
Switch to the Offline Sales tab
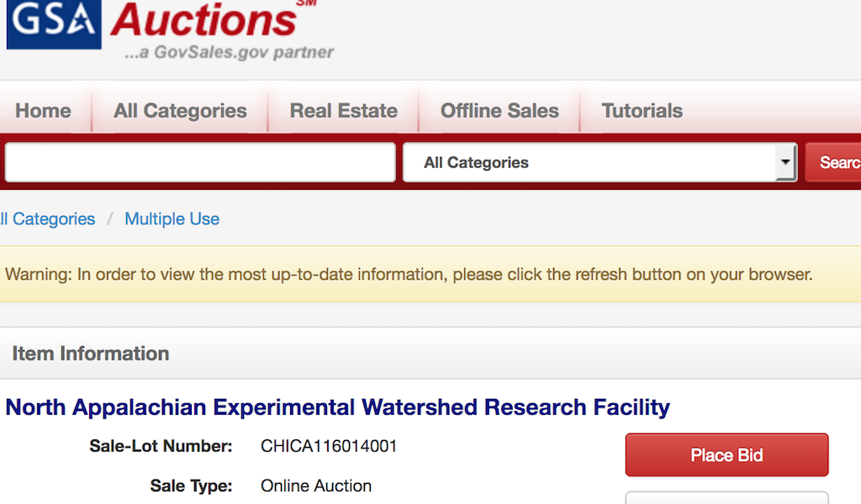(499, 111)
